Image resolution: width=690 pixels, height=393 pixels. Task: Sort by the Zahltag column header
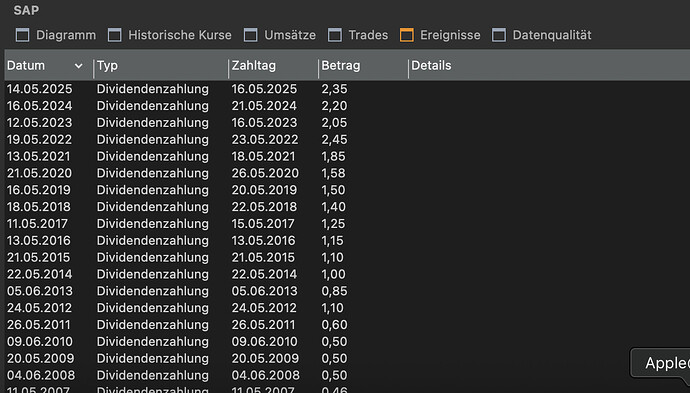click(x=273, y=66)
